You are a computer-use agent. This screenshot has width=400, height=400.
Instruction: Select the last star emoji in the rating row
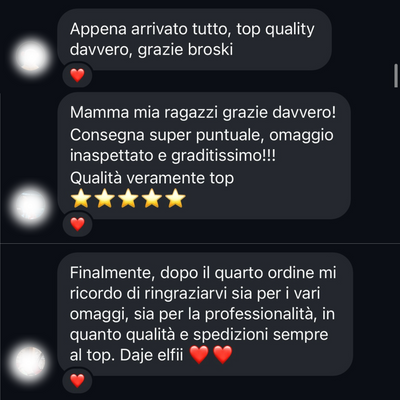[176, 198]
